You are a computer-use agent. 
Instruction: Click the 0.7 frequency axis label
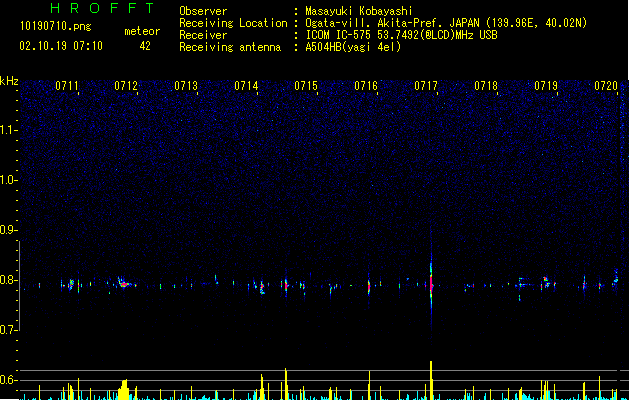pos(8,330)
